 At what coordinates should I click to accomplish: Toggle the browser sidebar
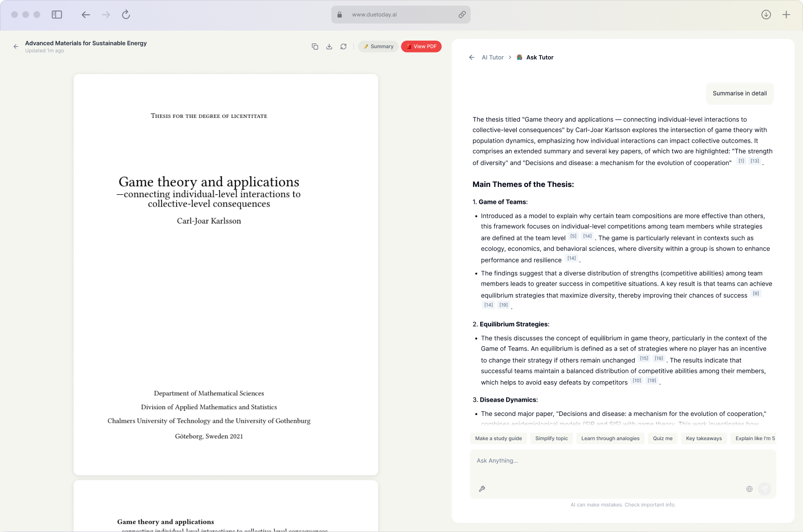57,14
